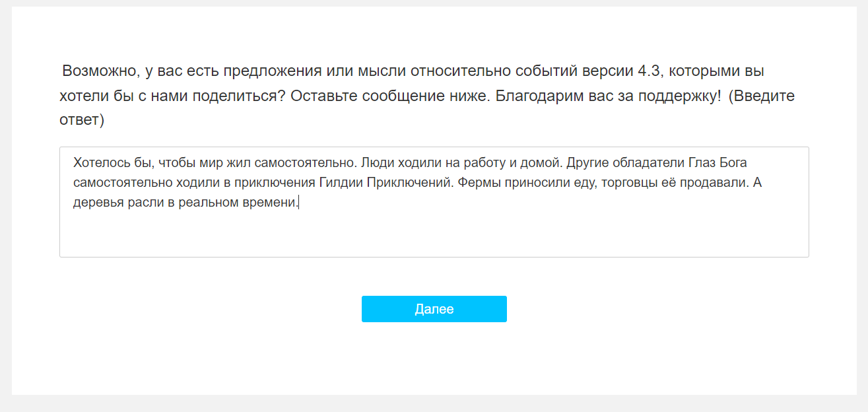Click the Далее button
Image resolution: width=868 pixels, height=412 pixels.
(434, 309)
